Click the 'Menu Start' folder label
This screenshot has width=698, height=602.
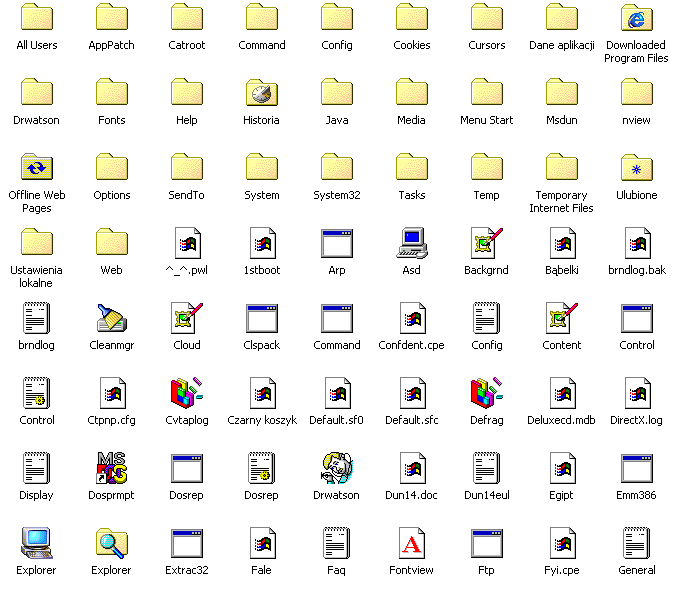tap(487, 120)
